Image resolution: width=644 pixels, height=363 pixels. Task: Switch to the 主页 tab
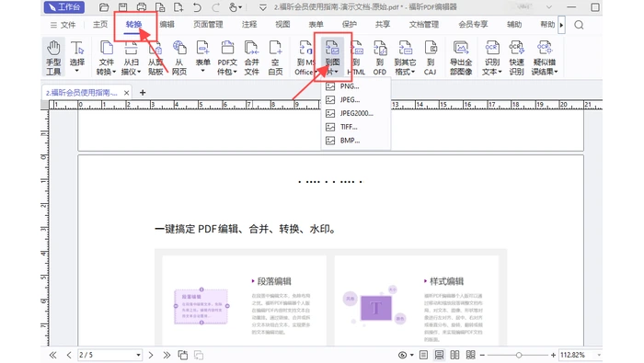click(99, 25)
